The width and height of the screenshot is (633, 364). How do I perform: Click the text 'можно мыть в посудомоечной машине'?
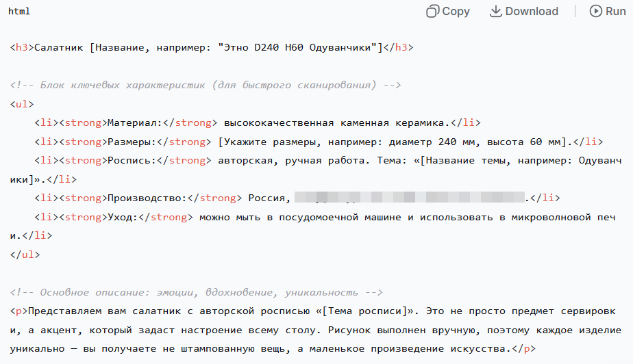(300, 217)
